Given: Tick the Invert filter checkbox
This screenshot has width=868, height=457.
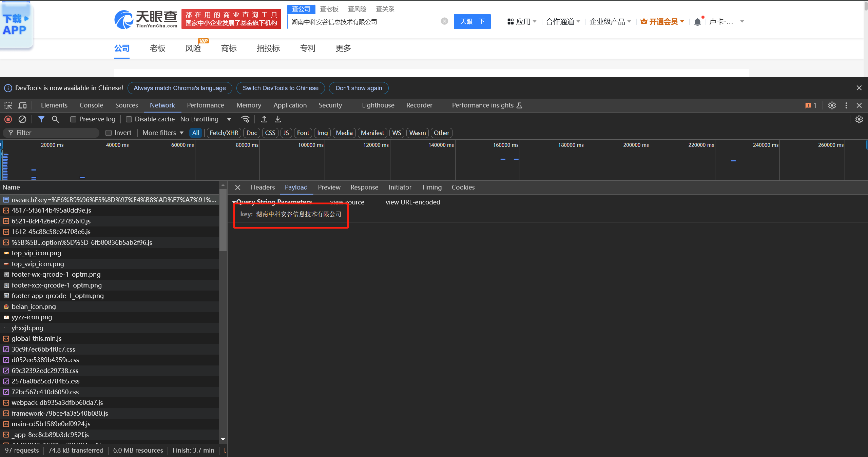Looking at the screenshot, I should (109, 133).
